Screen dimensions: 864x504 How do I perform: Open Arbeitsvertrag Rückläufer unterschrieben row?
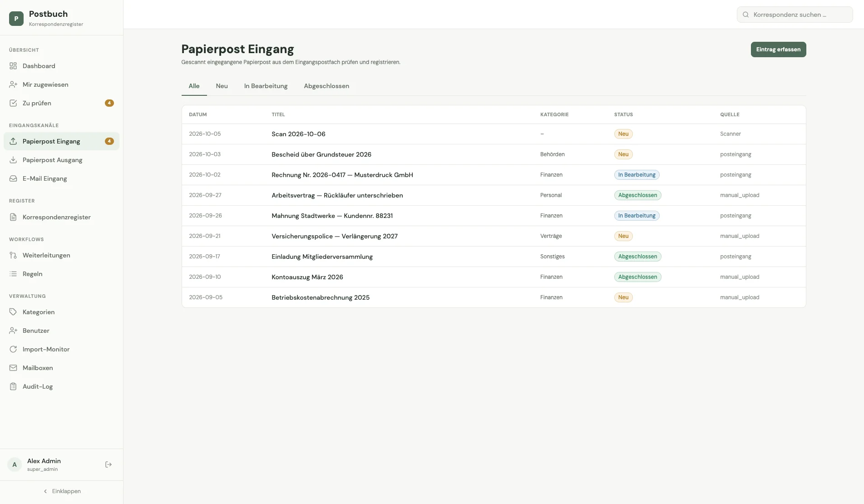(494, 195)
